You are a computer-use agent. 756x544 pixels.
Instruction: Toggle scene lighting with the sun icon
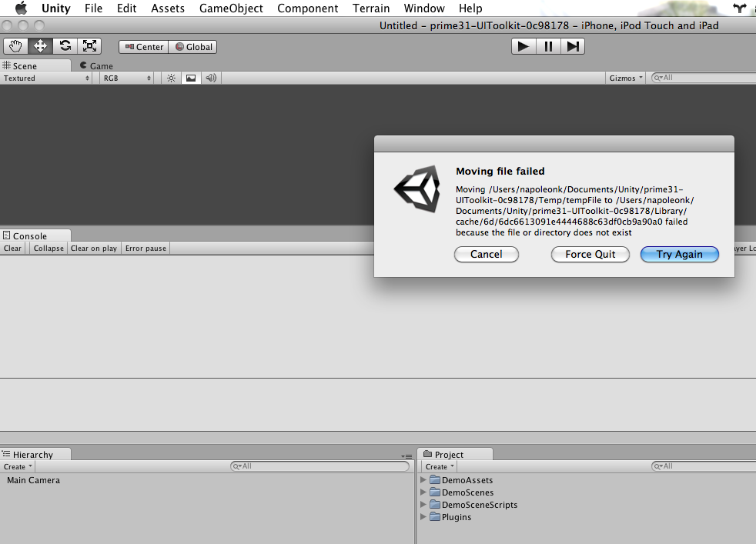pyautogui.click(x=170, y=78)
